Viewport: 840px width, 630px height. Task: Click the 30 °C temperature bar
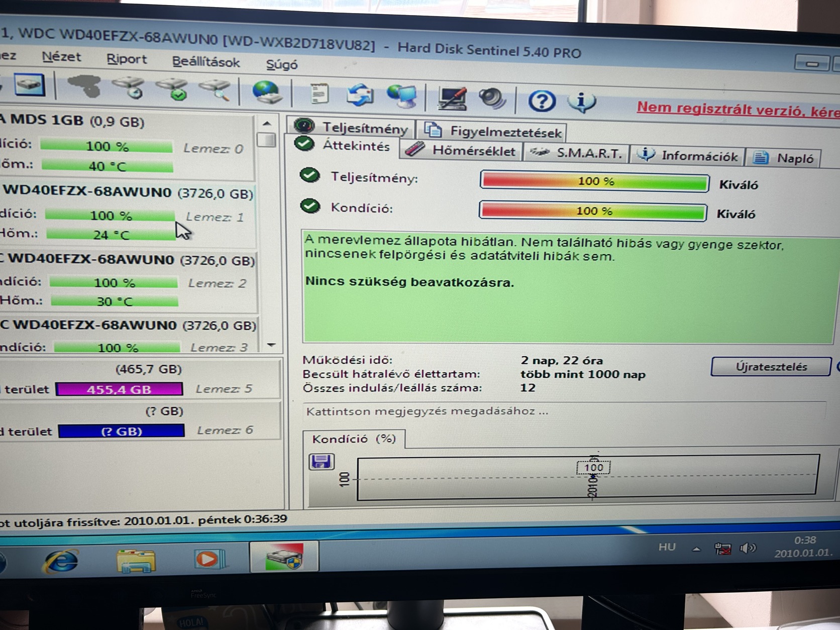(x=115, y=301)
